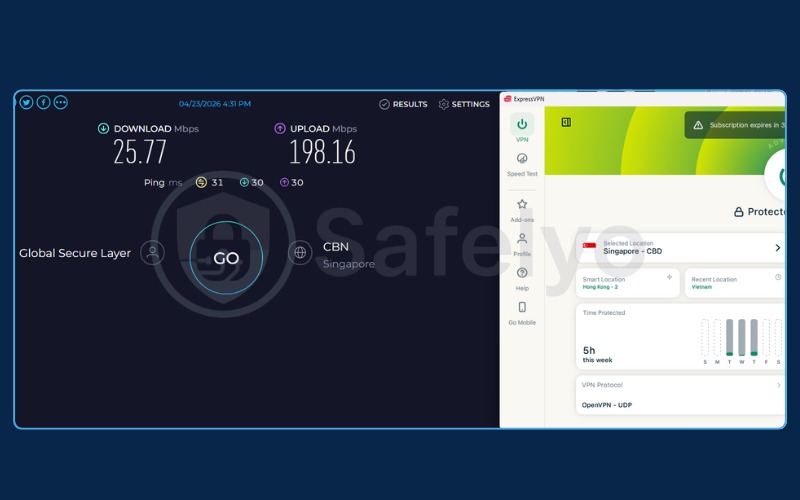Share result via Facebook icon
This screenshot has height=500, width=800.
click(43, 103)
